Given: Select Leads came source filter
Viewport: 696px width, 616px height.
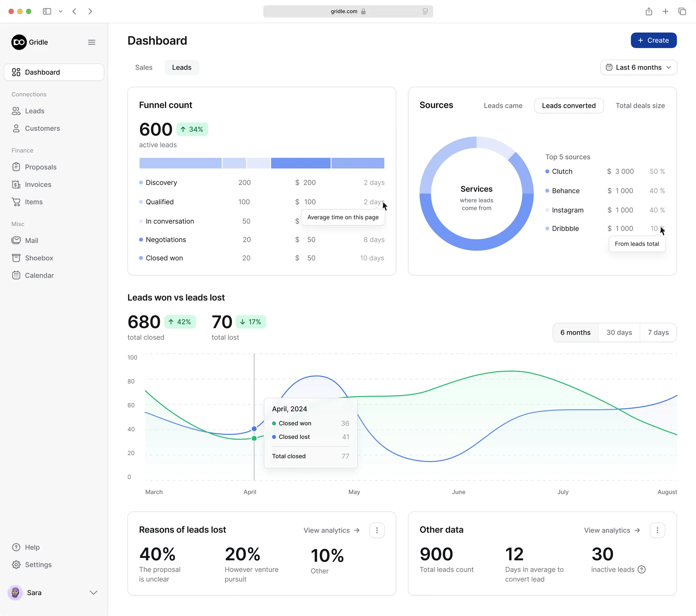Looking at the screenshot, I should 503,106.
